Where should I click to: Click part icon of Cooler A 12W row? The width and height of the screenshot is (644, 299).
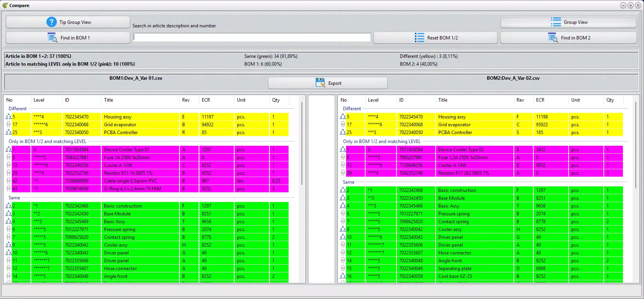pyautogui.click(x=9, y=165)
